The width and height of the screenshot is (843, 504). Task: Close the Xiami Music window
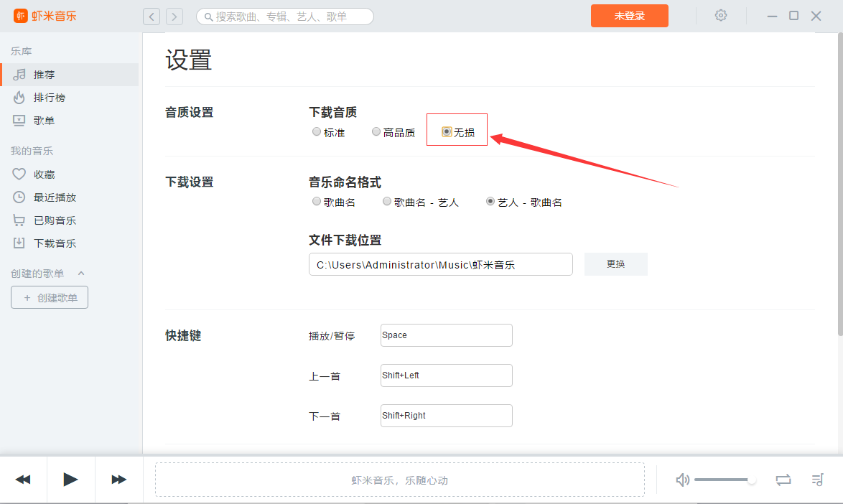816,16
